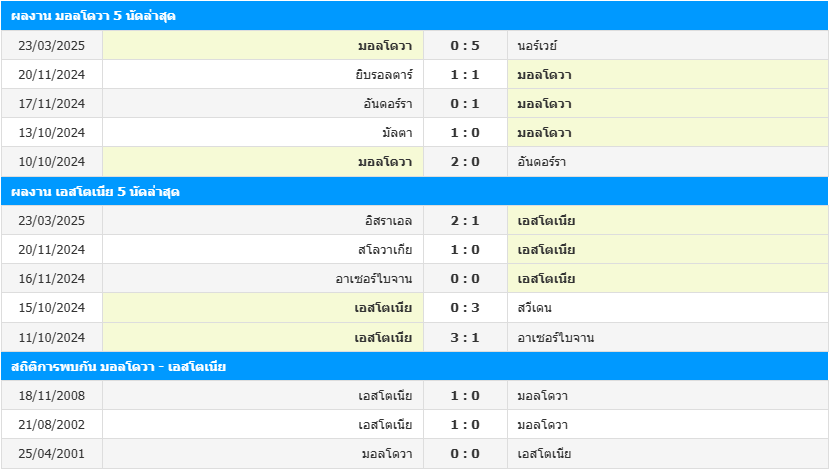Click มัลตา team name
Screen dimensions: 831x470
click(397, 132)
